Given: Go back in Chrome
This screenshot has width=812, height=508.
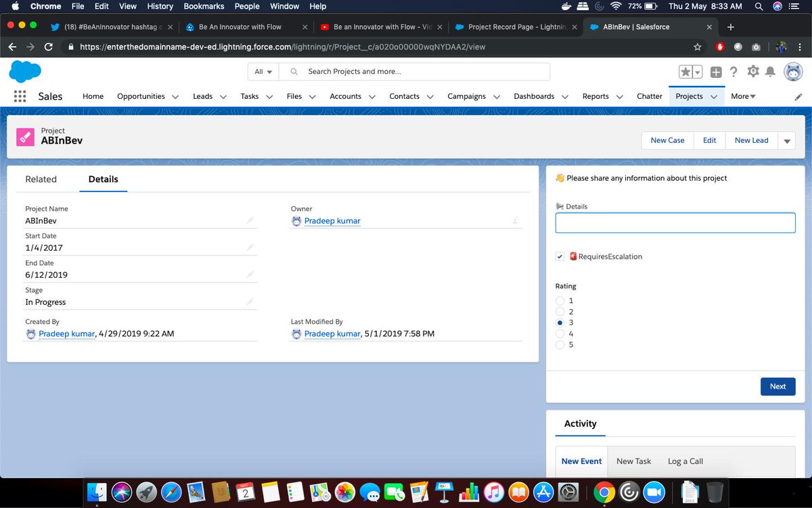Looking at the screenshot, I should tap(13, 47).
